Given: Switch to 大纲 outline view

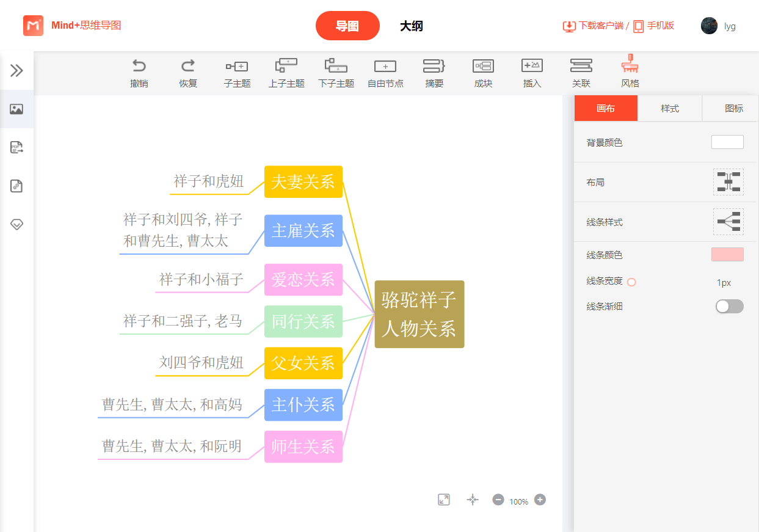Looking at the screenshot, I should [x=411, y=26].
